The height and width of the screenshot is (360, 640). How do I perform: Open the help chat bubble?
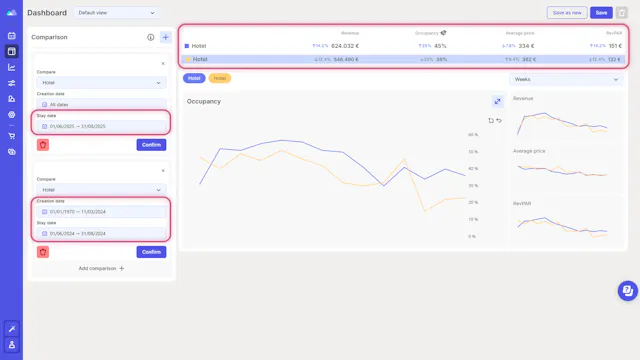(x=627, y=291)
